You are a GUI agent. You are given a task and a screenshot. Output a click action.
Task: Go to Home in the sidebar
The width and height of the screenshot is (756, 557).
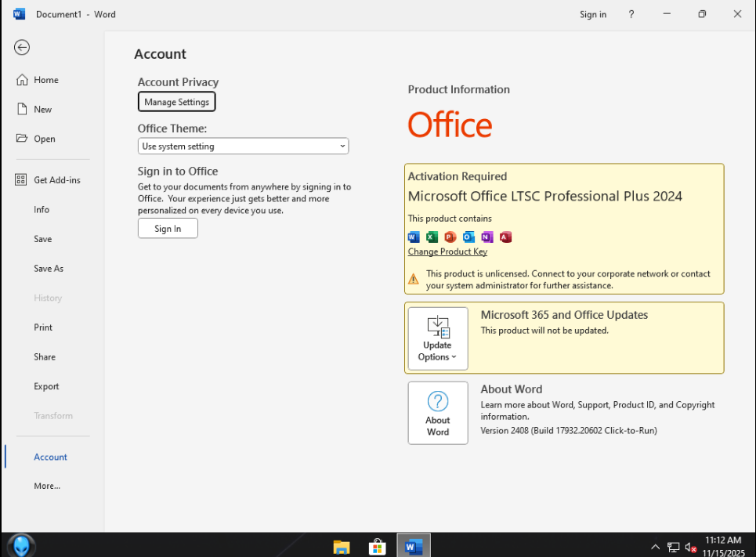point(45,80)
